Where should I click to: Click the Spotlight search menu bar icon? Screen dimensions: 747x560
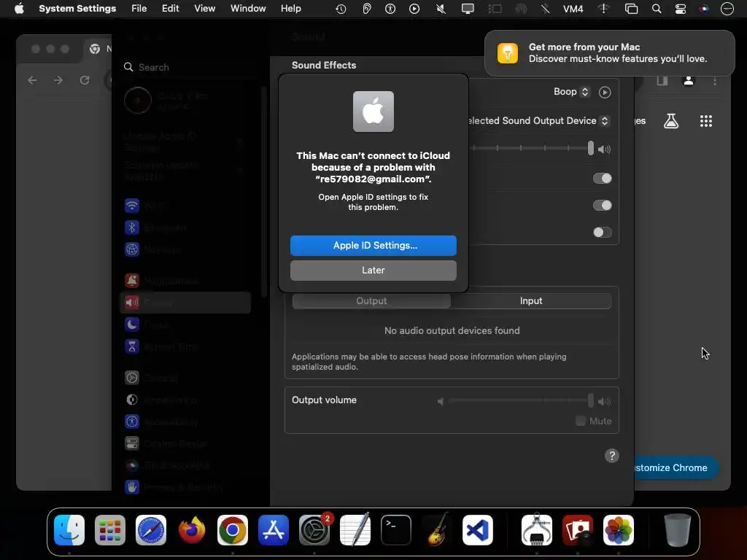pos(657,9)
